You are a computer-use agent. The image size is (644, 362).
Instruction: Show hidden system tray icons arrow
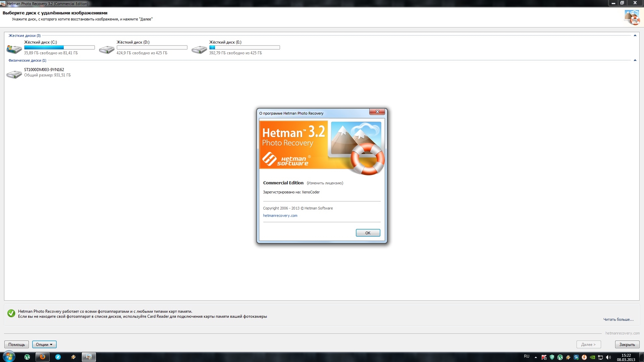[x=536, y=357]
